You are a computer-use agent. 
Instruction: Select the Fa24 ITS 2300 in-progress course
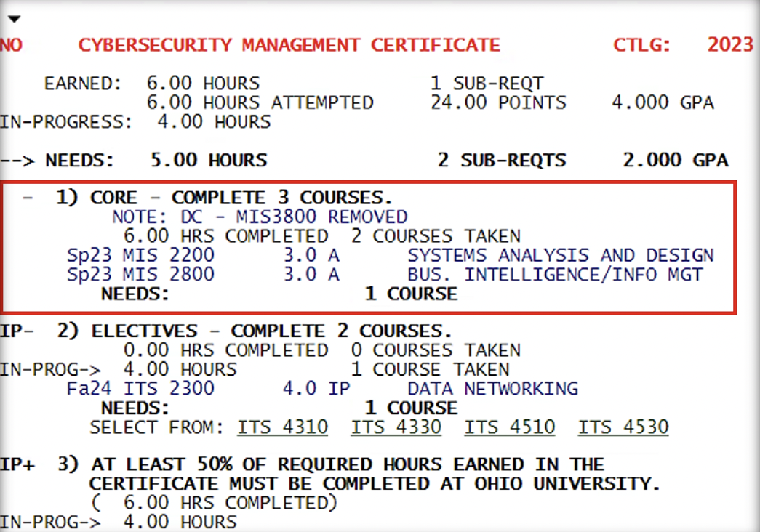[x=140, y=389]
